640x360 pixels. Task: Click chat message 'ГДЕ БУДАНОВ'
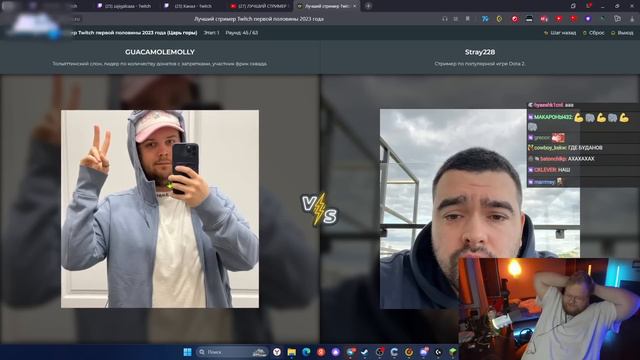(x=585, y=148)
